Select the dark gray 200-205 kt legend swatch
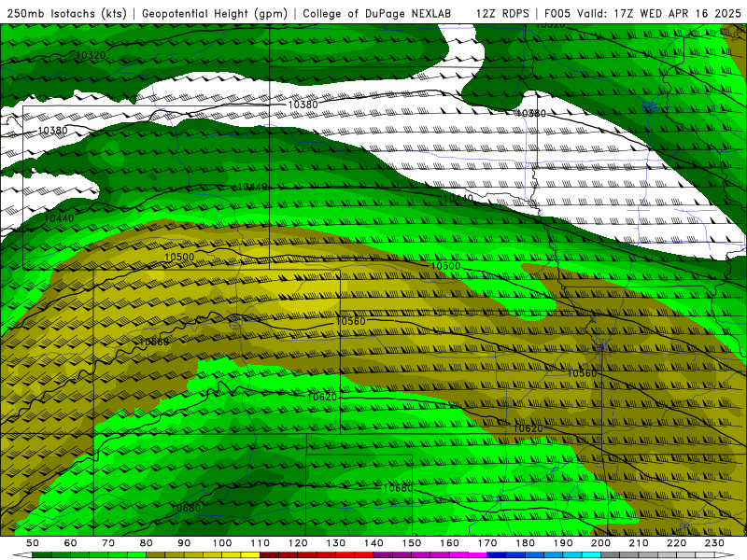Viewport: 747px width, 560px height. point(611,555)
